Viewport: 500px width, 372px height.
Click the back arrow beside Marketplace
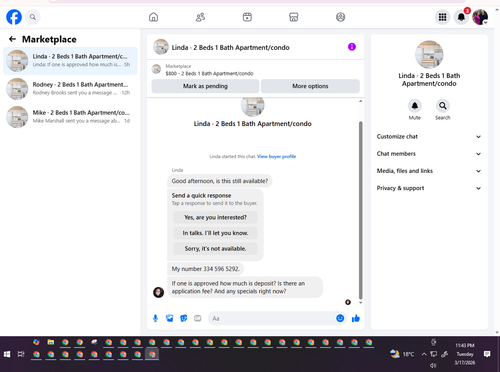point(12,39)
